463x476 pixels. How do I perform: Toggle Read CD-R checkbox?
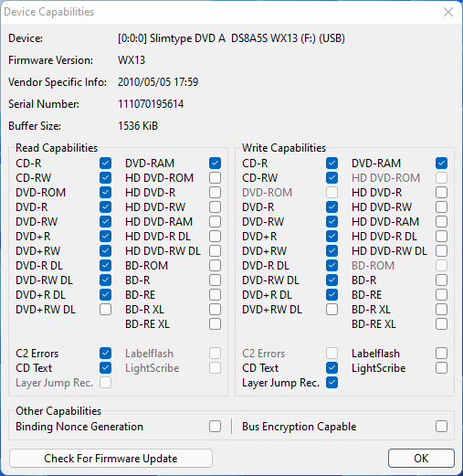(105, 163)
